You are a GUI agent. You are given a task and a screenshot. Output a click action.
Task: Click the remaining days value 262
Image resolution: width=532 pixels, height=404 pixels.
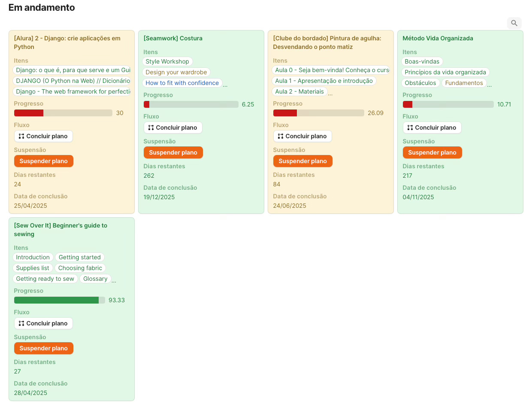click(x=149, y=176)
